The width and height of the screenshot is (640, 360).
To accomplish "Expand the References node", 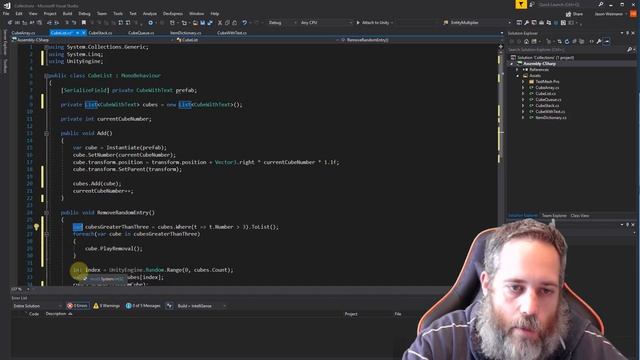I will click(x=518, y=70).
